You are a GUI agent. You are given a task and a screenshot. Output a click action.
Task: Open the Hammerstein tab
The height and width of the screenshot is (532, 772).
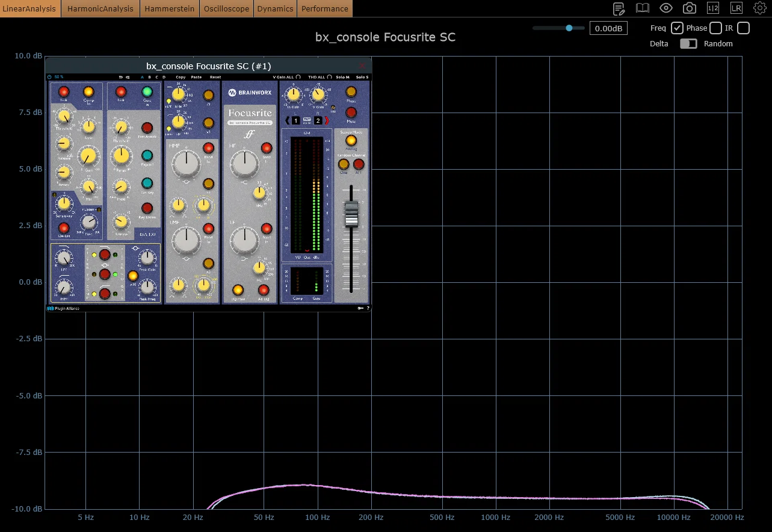click(x=170, y=8)
